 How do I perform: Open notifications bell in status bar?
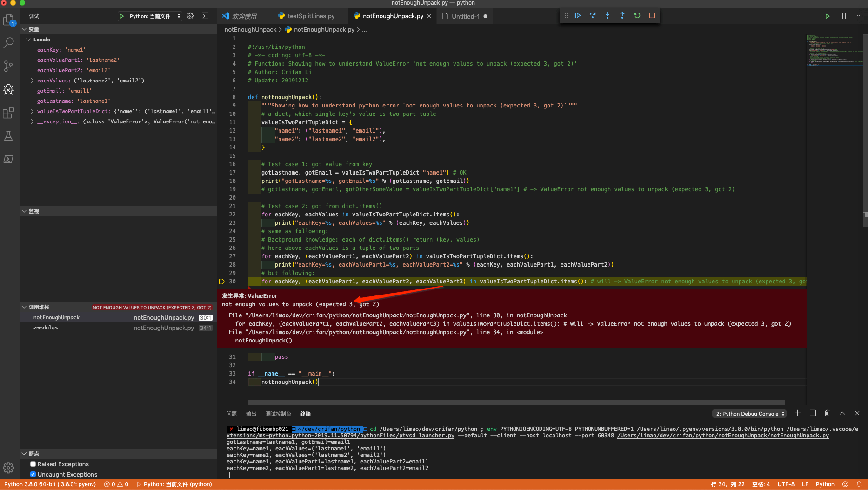click(x=859, y=484)
